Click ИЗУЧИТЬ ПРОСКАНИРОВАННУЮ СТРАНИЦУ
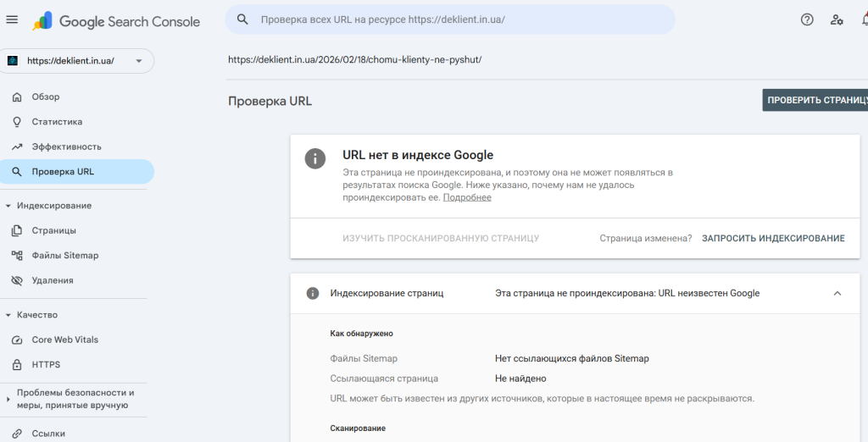Viewport: 868px width, 442px height. point(441,239)
